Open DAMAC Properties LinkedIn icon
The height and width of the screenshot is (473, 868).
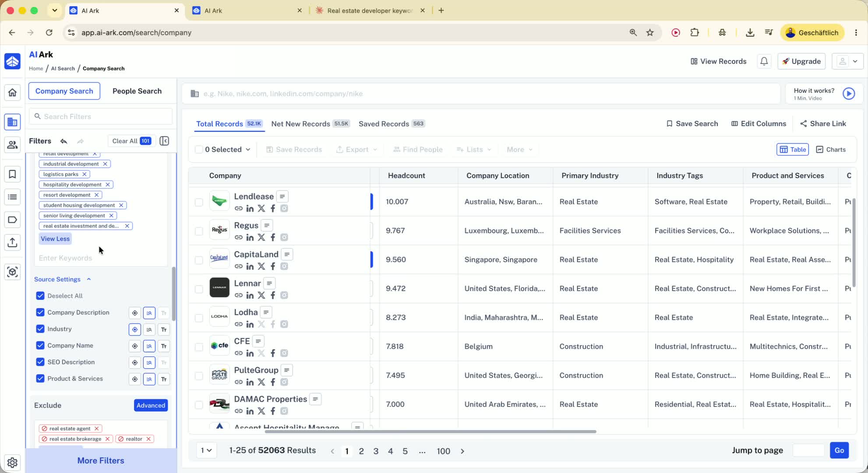pos(250,411)
